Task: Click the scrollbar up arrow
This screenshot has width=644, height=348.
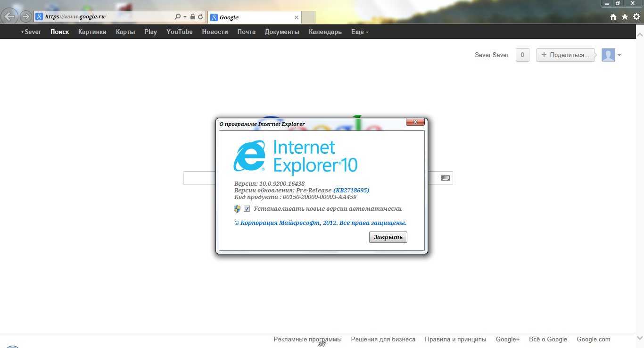Action: coord(640,35)
